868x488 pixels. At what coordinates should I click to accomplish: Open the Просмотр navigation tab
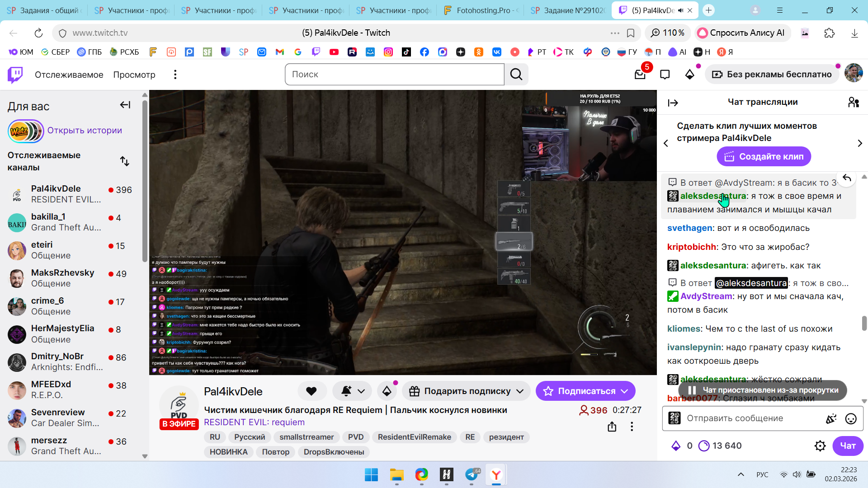tap(134, 75)
